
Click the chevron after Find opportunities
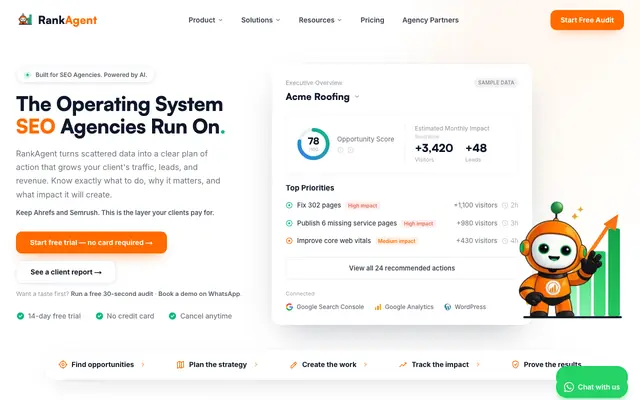[x=143, y=364]
